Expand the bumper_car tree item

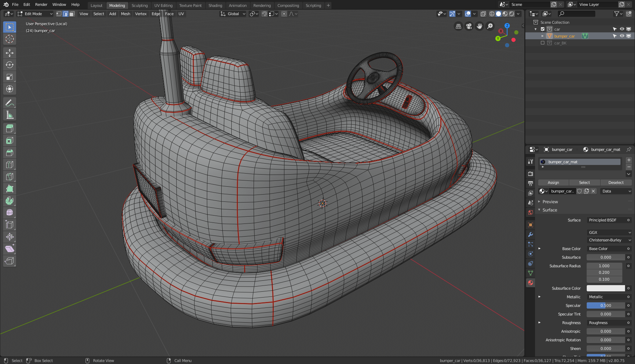pyautogui.click(x=543, y=36)
